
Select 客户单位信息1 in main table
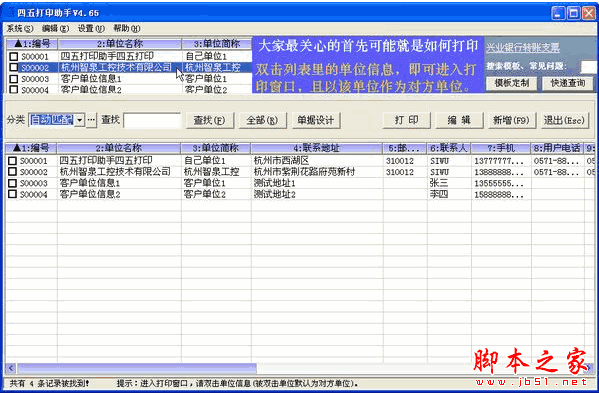[90, 183]
